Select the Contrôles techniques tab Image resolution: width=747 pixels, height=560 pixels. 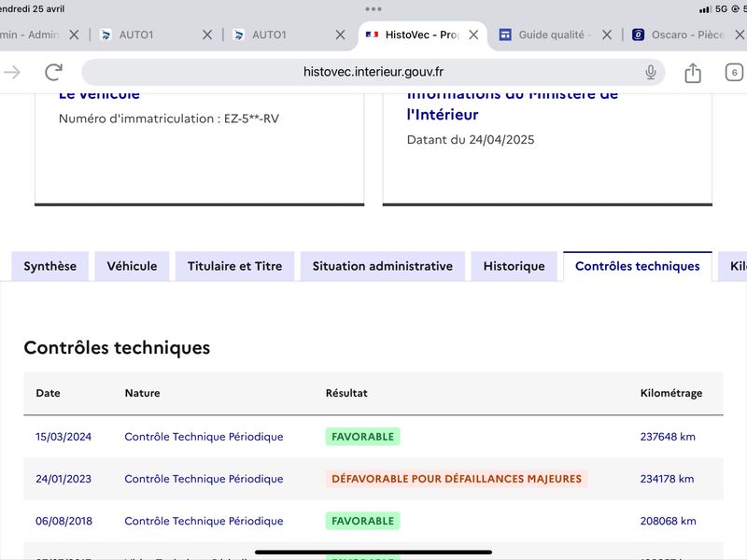(638, 266)
